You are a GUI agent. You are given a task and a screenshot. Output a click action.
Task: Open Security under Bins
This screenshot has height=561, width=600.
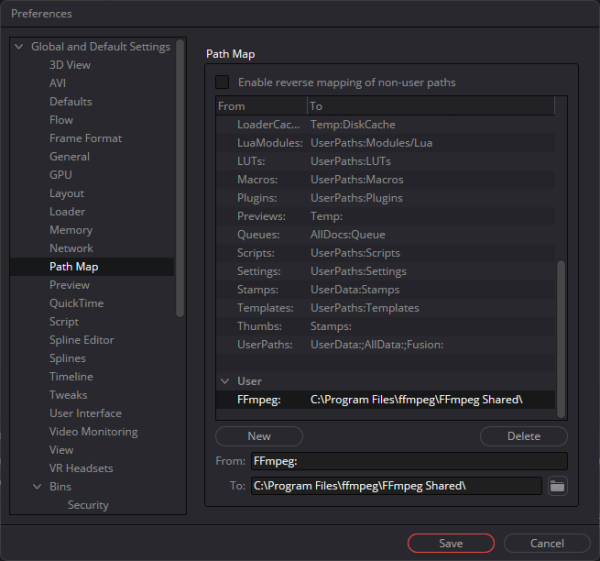(88, 505)
